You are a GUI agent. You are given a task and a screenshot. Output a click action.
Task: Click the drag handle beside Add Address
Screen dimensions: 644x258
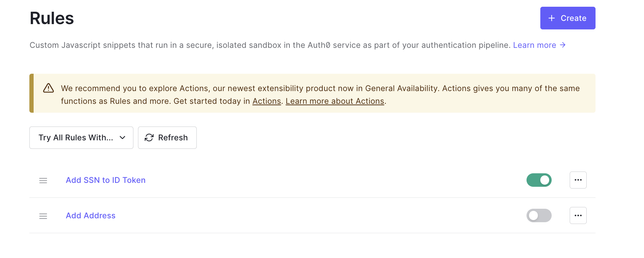click(43, 216)
